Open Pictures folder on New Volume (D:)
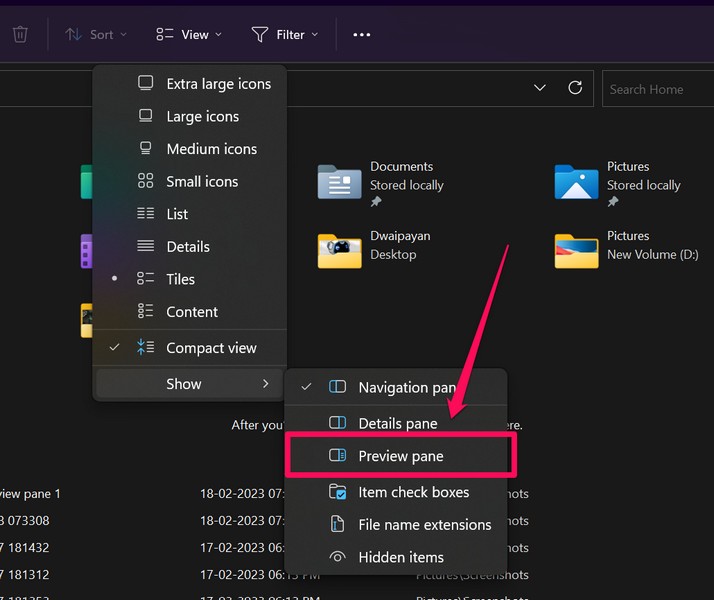This screenshot has height=600, width=714. 577,251
